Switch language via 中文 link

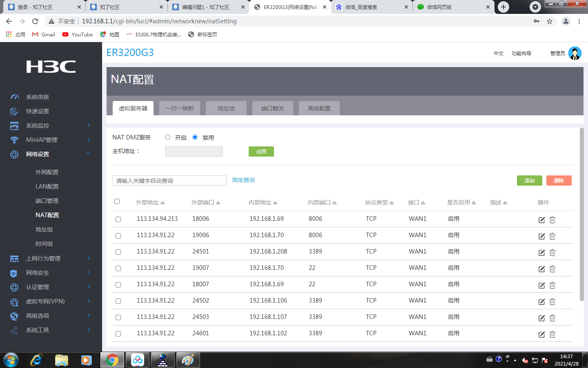499,54
